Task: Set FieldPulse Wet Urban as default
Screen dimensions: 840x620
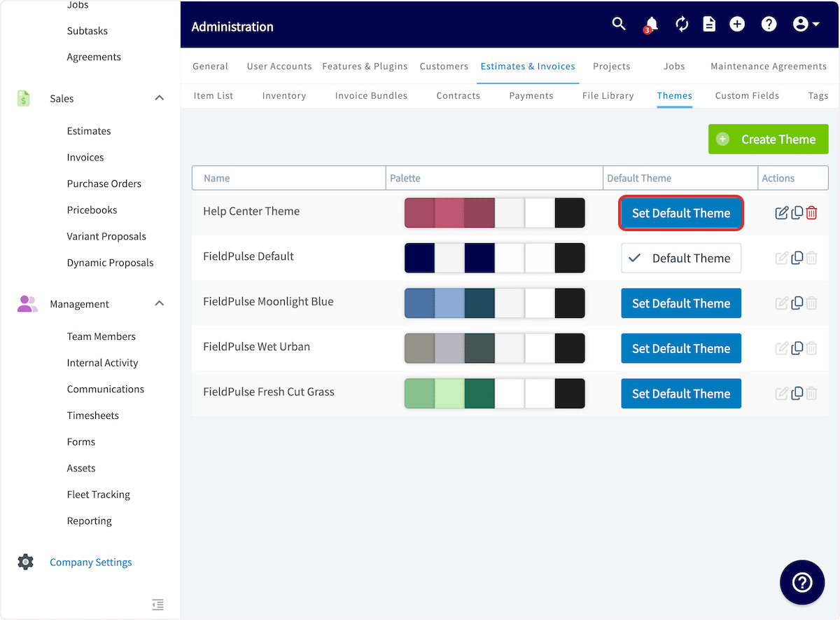Action: click(681, 348)
